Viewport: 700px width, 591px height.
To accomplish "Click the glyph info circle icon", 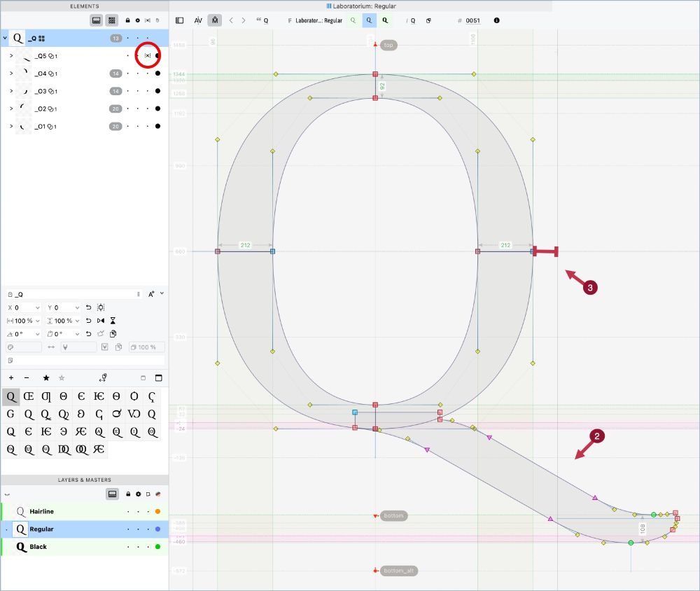I will [x=496, y=20].
